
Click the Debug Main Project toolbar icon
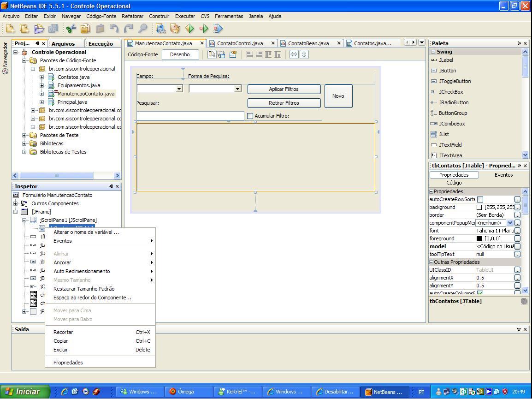[x=204, y=29]
